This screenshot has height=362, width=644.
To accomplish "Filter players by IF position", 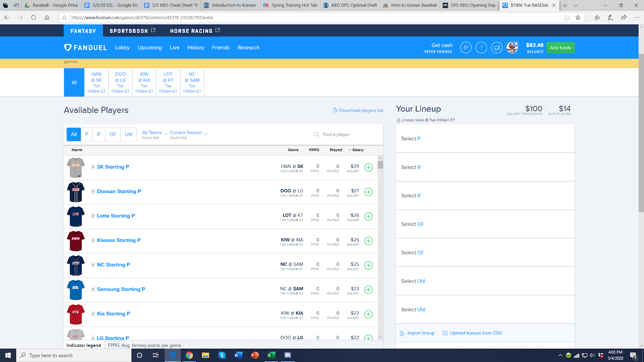I will coord(99,134).
